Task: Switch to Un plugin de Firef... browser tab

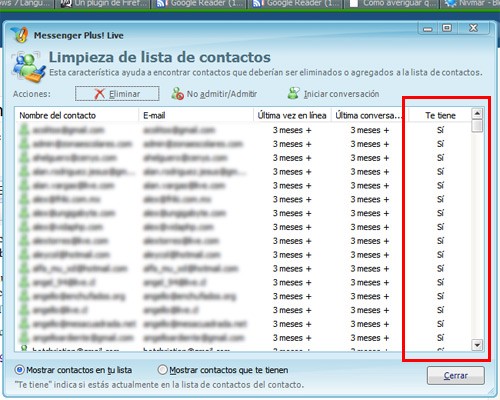Action: [104, 4]
